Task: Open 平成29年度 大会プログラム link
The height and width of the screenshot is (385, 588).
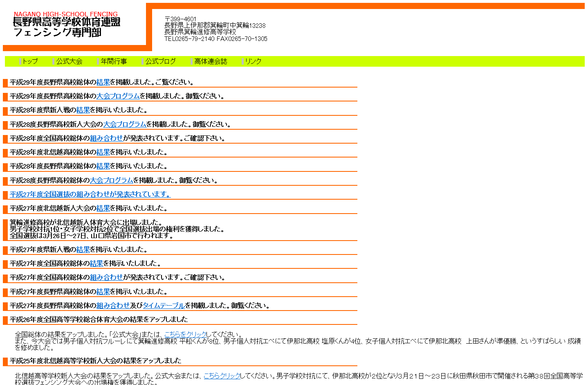Action: tap(118, 96)
